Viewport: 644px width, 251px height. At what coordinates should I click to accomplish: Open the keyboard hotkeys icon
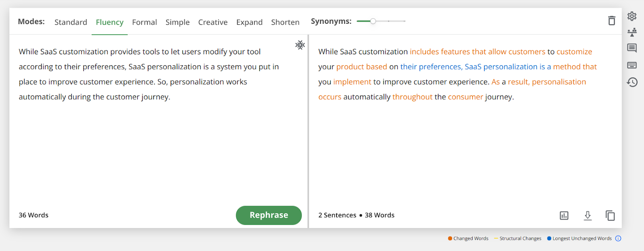coord(632,65)
